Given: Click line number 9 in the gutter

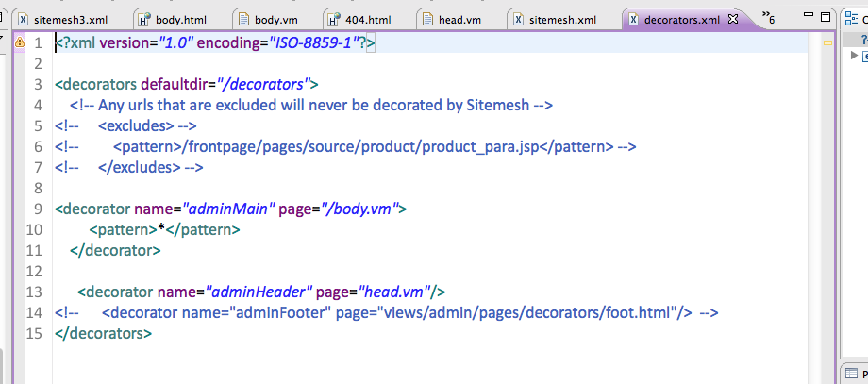Looking at the screenshot, I should (x=38, y=209).
